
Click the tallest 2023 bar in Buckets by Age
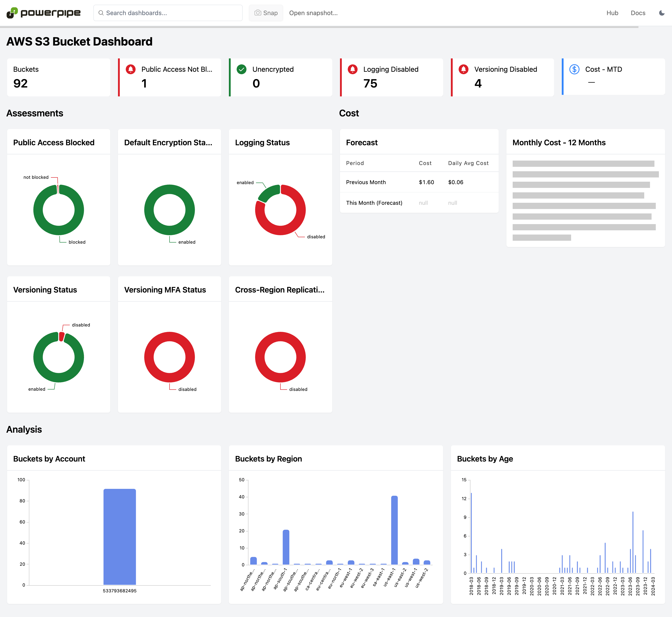633,542
